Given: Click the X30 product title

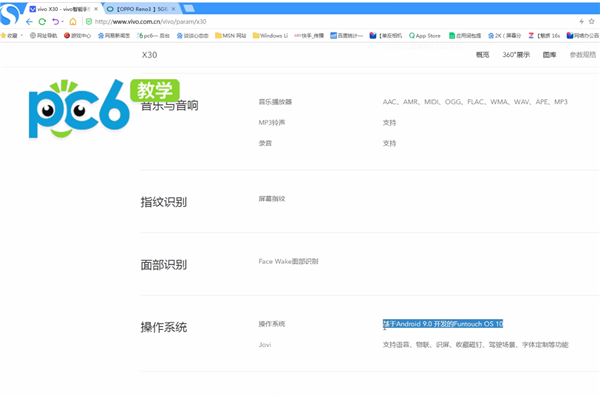Looking at the screenshot, I should (149, 55).
